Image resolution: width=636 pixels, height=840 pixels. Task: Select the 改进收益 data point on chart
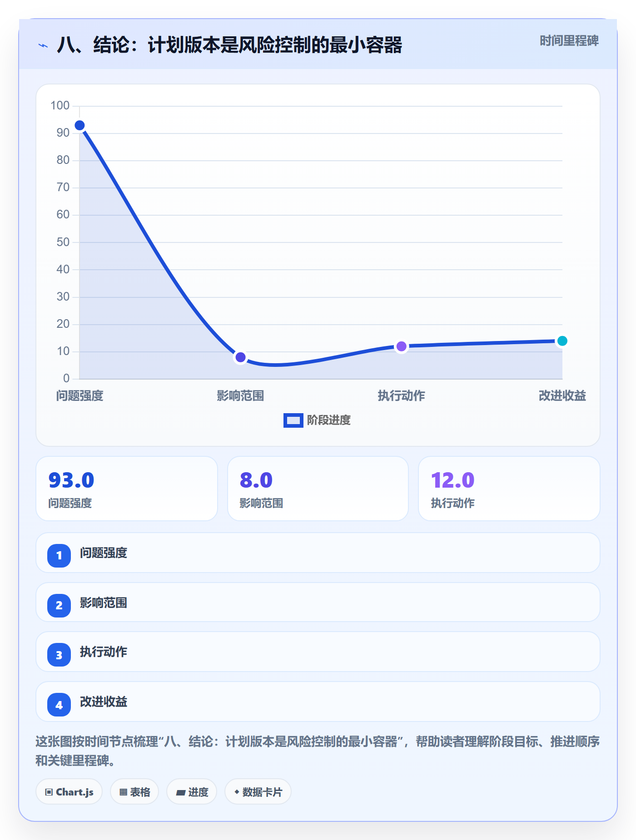[x=562, y=341]
